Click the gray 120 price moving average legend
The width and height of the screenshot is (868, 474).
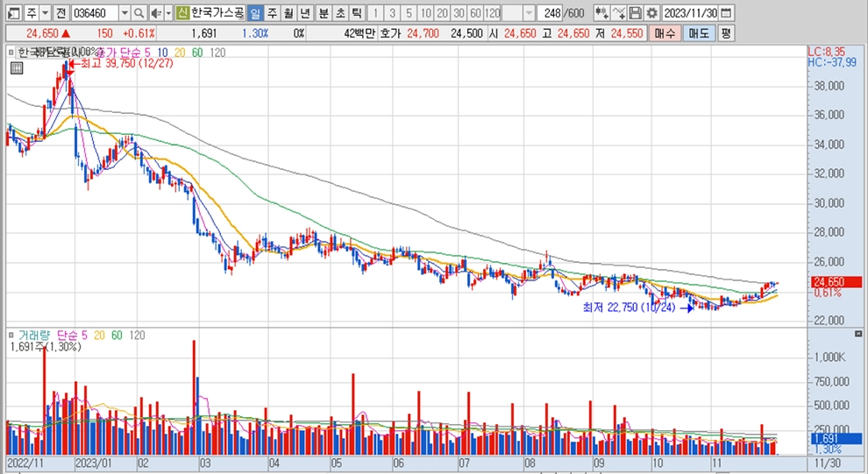[x=217, y=53]
